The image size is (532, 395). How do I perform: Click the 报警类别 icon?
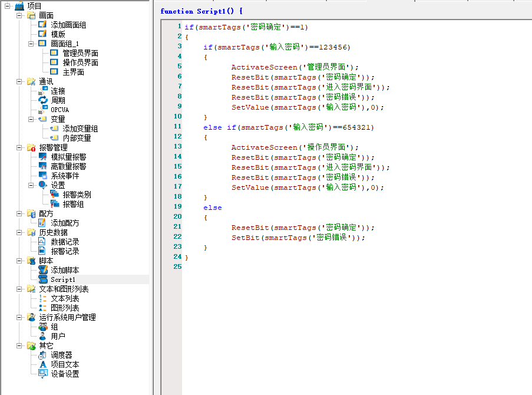tap(55, 195)
